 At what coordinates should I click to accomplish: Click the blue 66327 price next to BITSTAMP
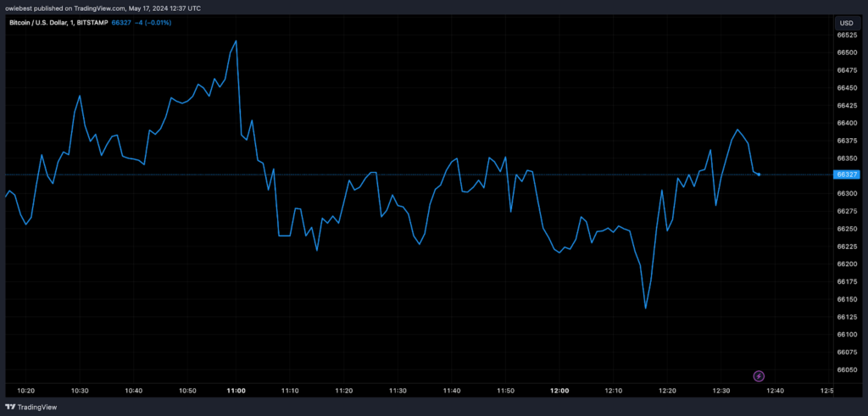tap(123, 23)
